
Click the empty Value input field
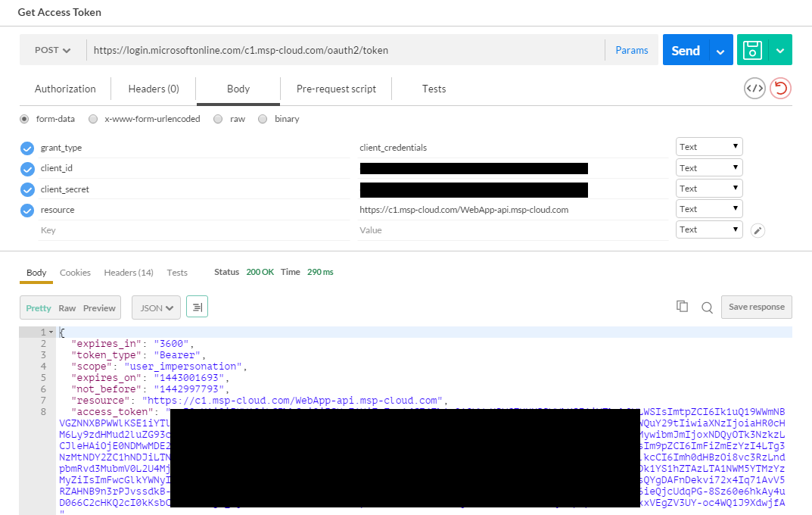coord(512,230)
